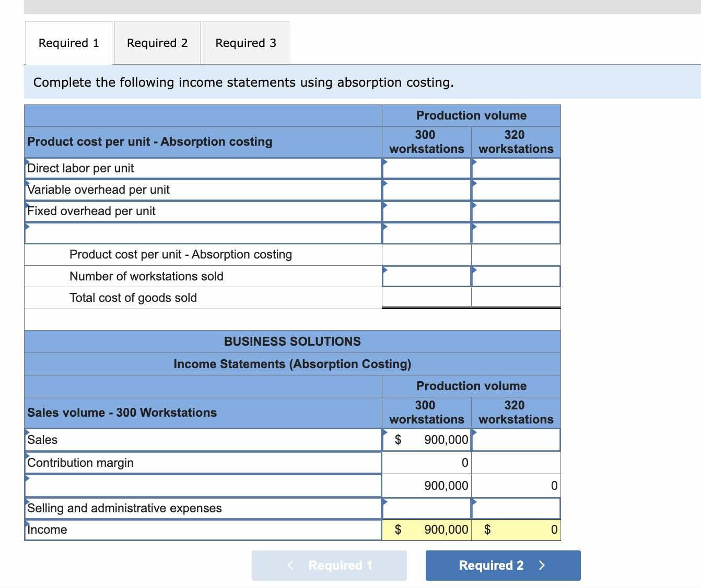The width and height of the screenshot is (701, 588).
Task: Switch to the Required 1 tab
Action: (x=69, y=43)
